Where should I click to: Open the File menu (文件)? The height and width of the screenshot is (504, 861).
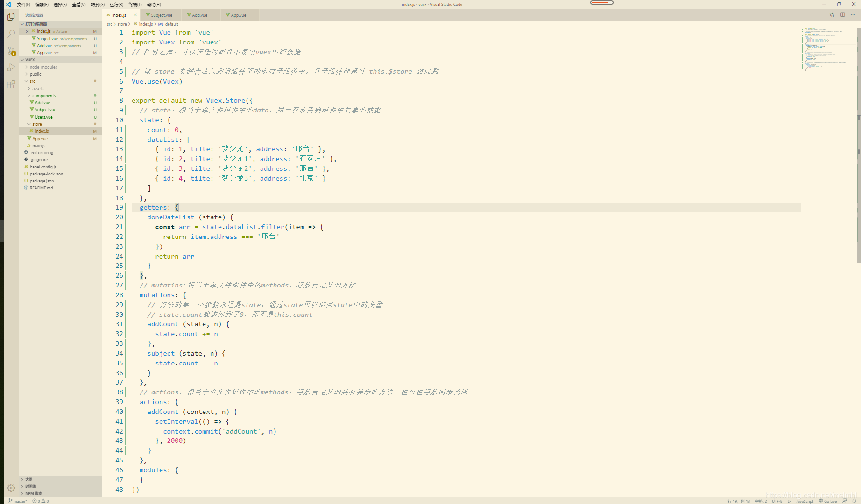click(23, 4)
